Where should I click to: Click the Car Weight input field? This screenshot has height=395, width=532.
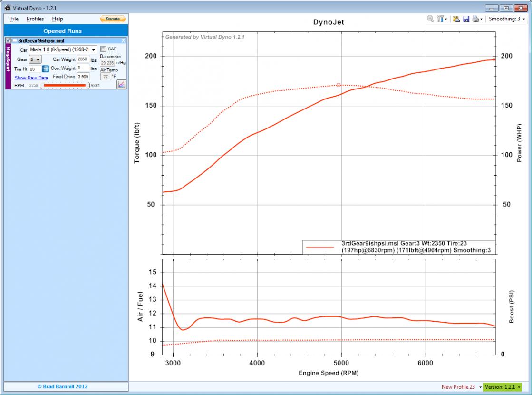[x=83, y=59]
